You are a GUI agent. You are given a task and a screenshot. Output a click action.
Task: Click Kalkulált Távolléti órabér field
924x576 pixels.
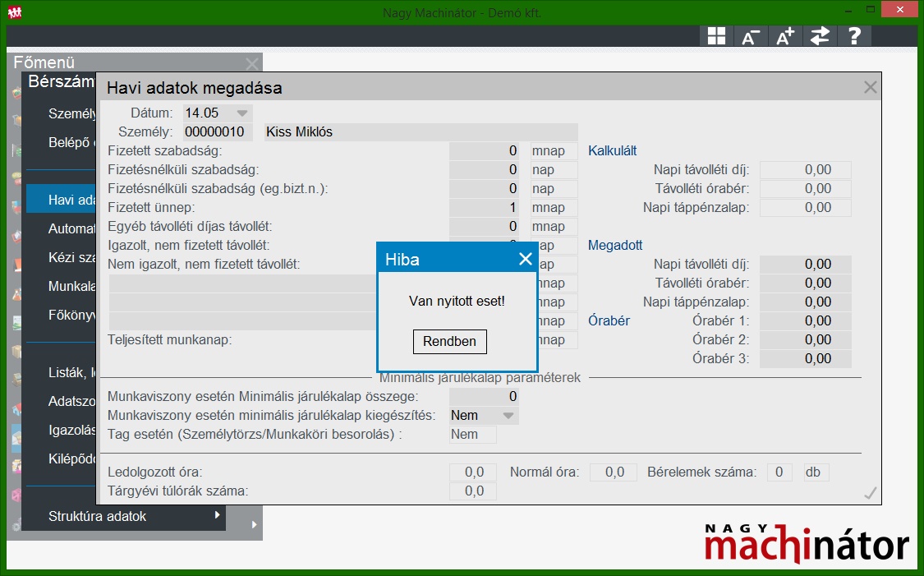pyautogui.click(x=806, y=189)
